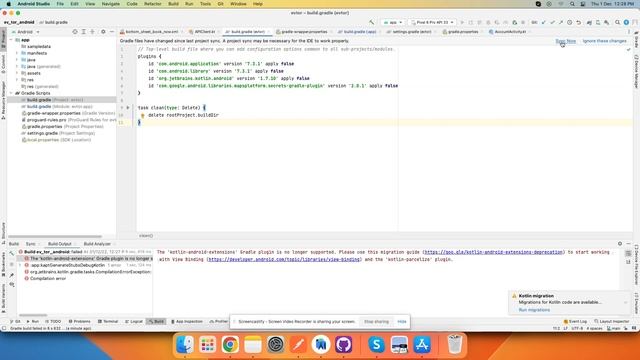Image resolution: width=640 pixels, height=360 pixels.
Task: Open the Pixel 6 Pro device dropdown
Action: pyautogui.click(x=432, y=22)
